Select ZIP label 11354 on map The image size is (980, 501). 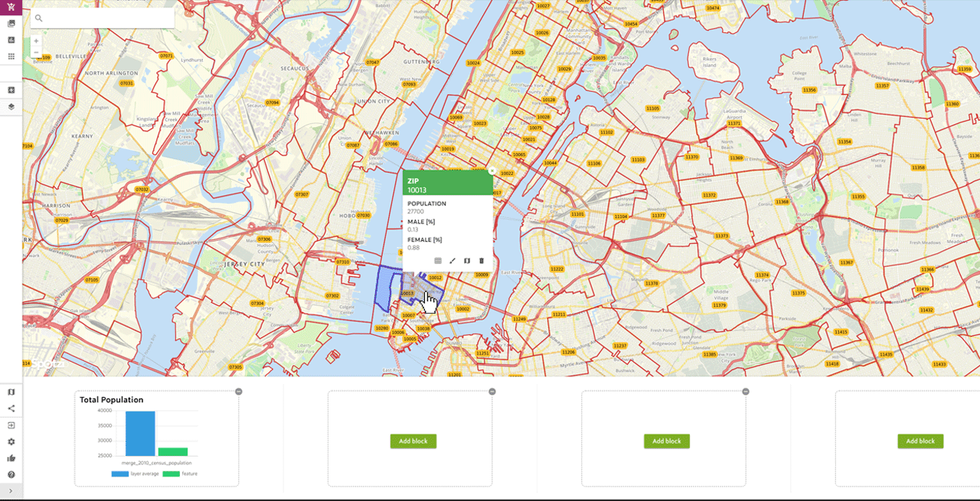tap(844, 142)
